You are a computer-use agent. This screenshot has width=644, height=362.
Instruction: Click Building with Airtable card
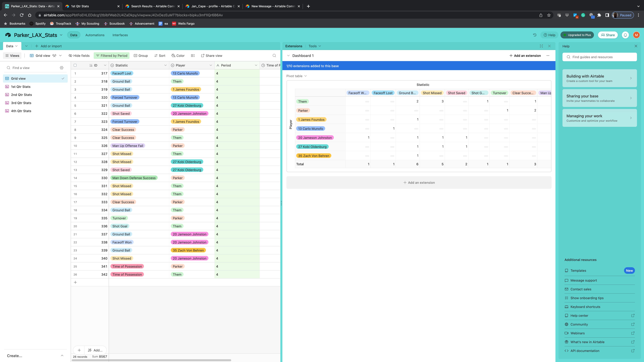click(599, 78)
